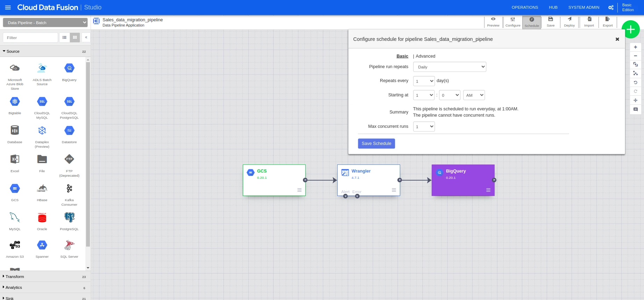Add the Oracle source plugin
This screenshot has width=644, height=300.
[42, 222]
